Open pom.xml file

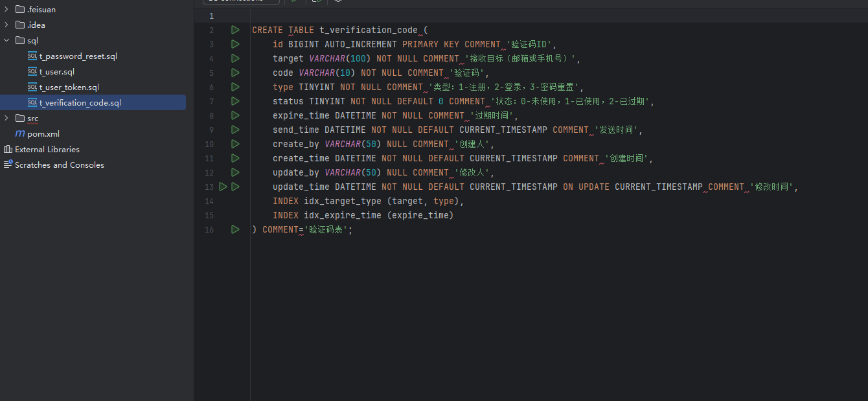tap(43, 134)
